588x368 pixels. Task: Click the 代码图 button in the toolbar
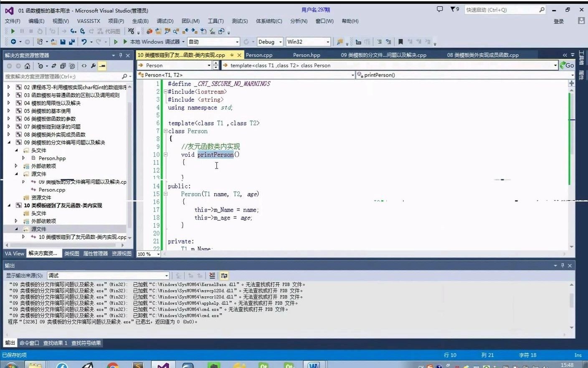tap(109, 31)
